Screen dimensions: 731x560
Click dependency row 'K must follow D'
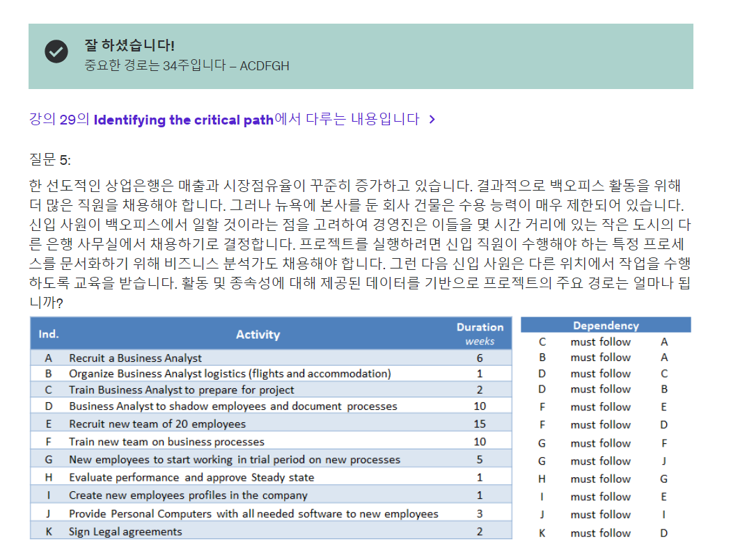coord(604,534)
